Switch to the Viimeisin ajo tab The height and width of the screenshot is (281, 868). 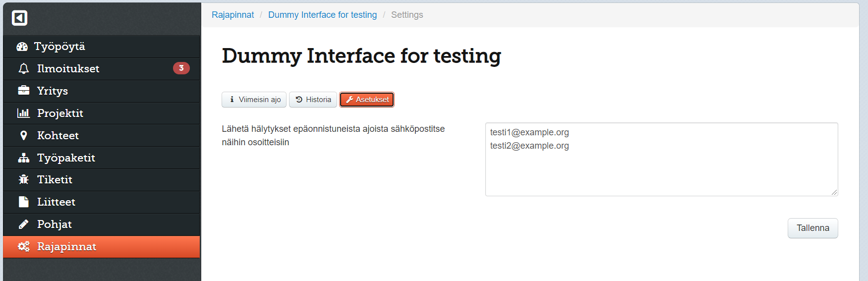(254, 100)
